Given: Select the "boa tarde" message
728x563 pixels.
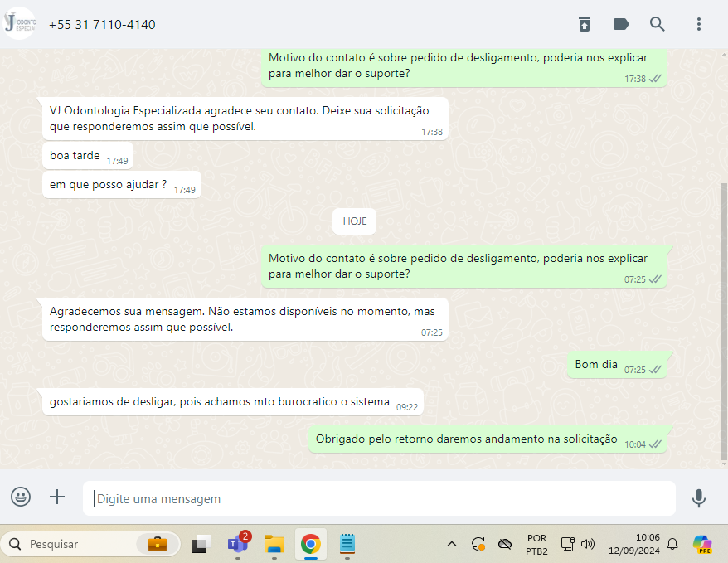Looking at the screenshot, I should click(88, 156).
